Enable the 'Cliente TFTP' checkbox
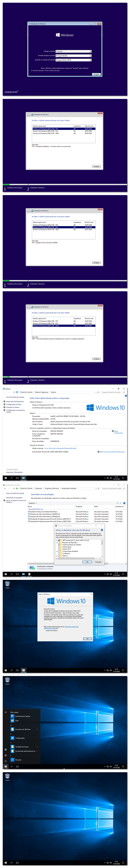This screenshot has width=130, height=868. pos(59,549)
